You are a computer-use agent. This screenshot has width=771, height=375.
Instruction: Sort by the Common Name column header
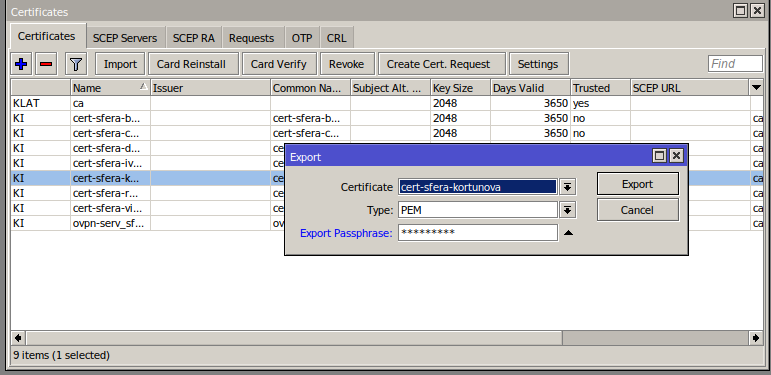pyautogui.click(x=310, y=88)
